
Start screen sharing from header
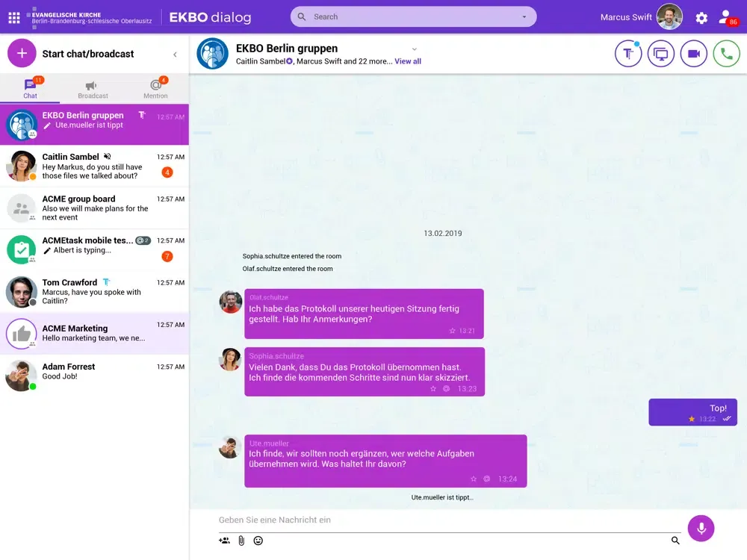coord(661,54)
